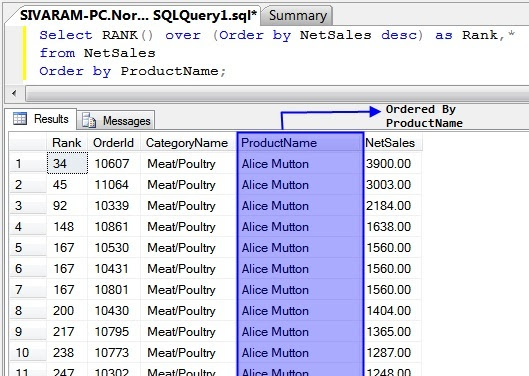
Task: Click the Rank cell 45
Action: (67, 185)
